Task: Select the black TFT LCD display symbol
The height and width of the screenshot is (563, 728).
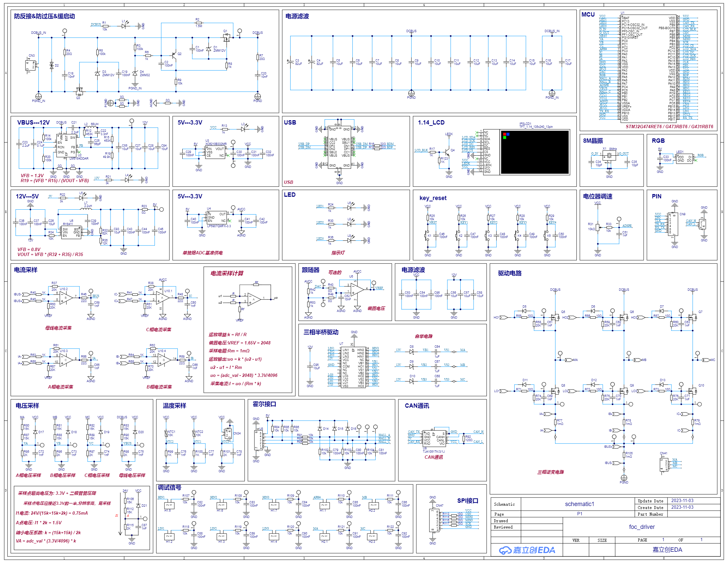Action: pyautogui.click(x=535, y=152)
